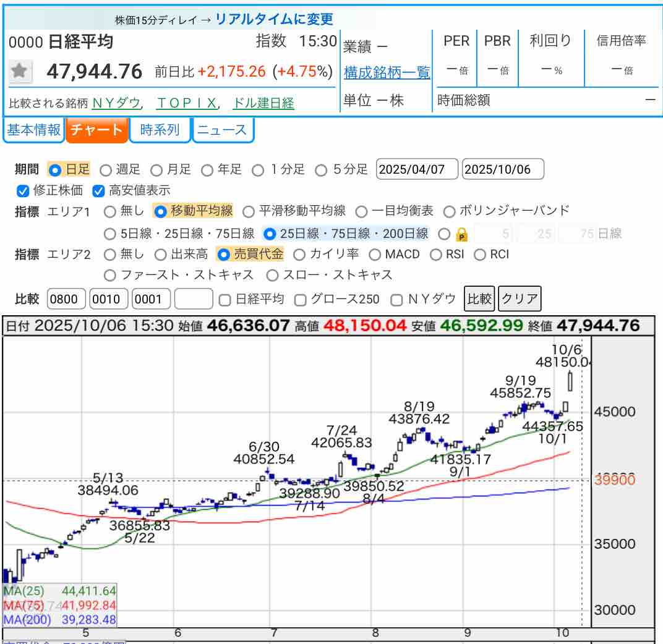Pick the MACD indicator for area 2
Viewport: 663px width, 644px height.
(375, 254)
